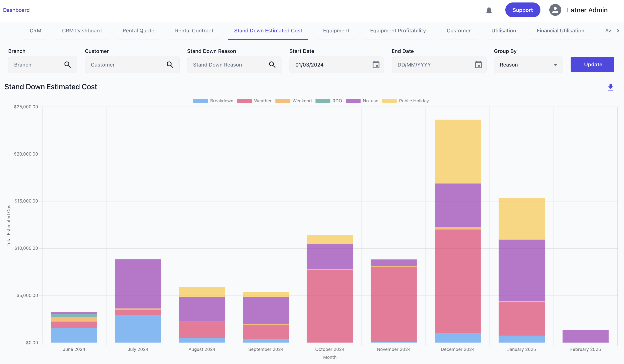
Task: Click the Stand Down Reason search icon
Action: click(x=272, y=65)
